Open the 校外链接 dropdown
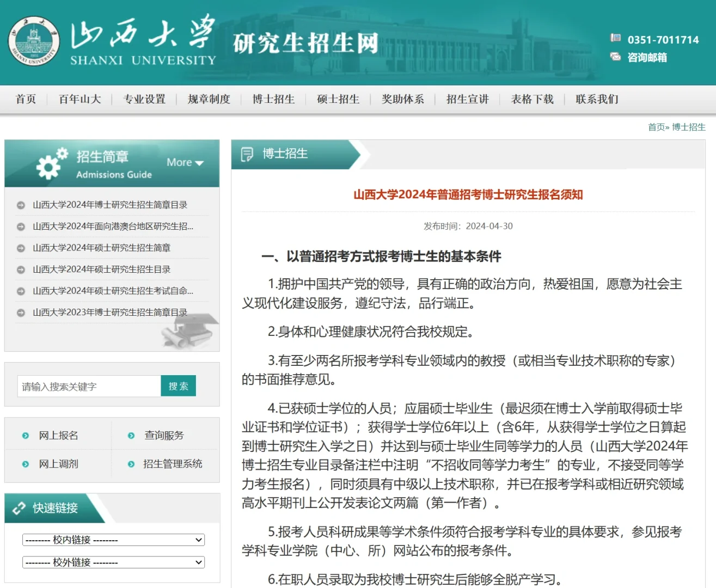The width and height of the screenshot is (716, 588). (x=113, y=562)
